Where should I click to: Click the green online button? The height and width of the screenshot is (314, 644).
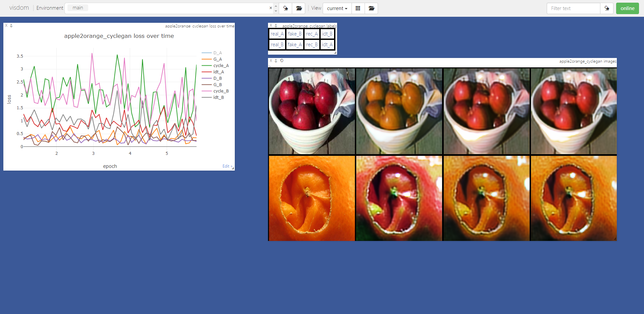(627, 8)
